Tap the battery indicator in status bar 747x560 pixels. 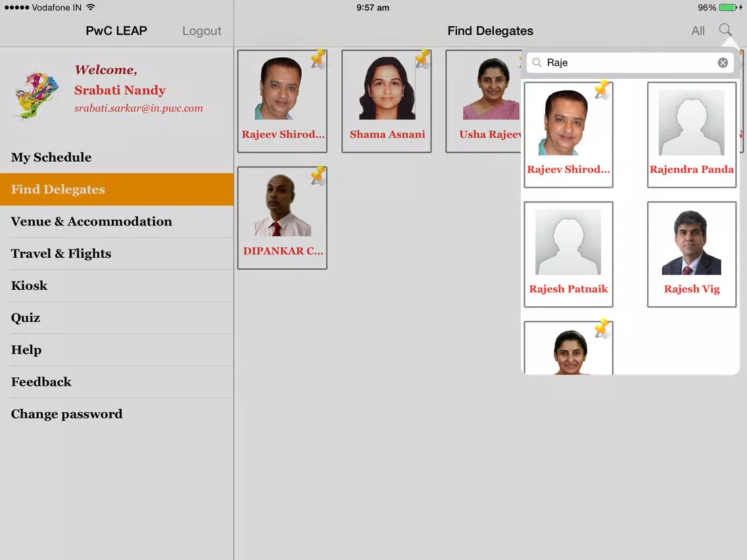(728, 8)
